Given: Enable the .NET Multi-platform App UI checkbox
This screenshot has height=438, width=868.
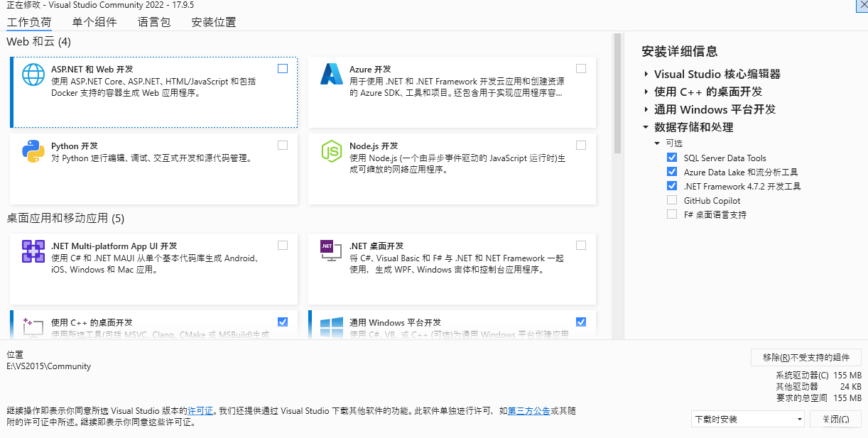Looking at the screenshot, I should [283, 246].
